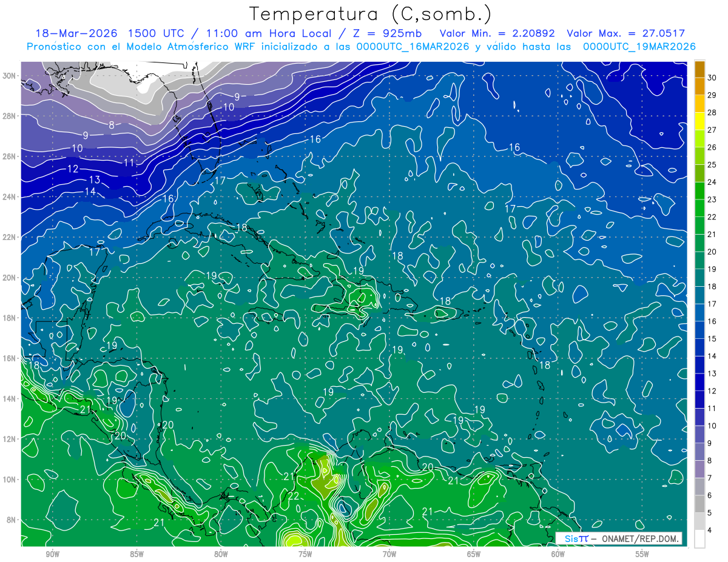
Task: Click the "16N" latitude axis label
Action: (x=10, y=358)
